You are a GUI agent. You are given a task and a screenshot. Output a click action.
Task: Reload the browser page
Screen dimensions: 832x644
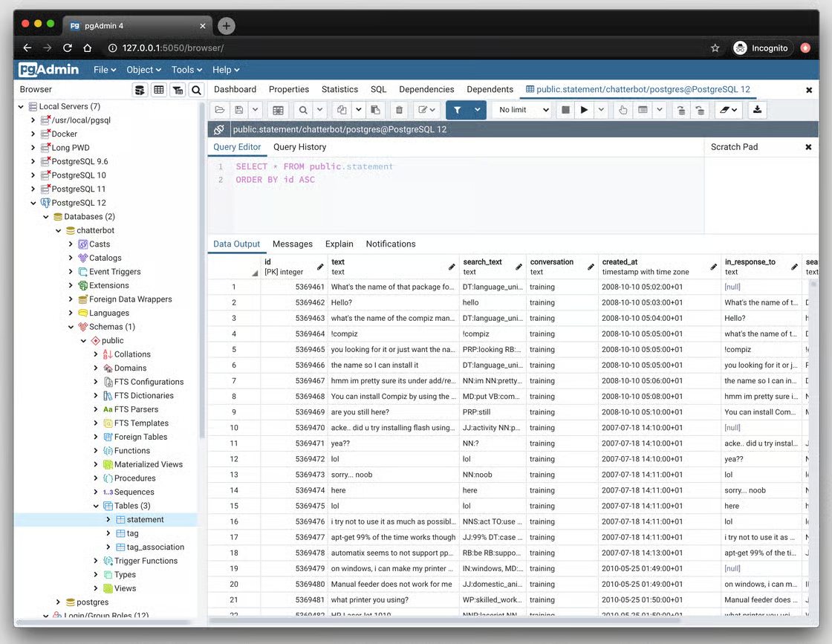[x=68, y=48]
